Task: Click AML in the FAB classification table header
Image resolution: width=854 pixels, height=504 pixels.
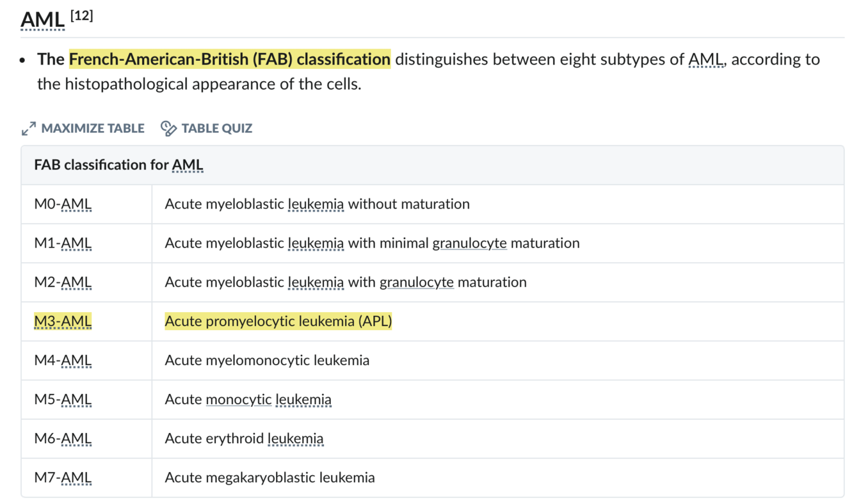Action: coord(188,165)
